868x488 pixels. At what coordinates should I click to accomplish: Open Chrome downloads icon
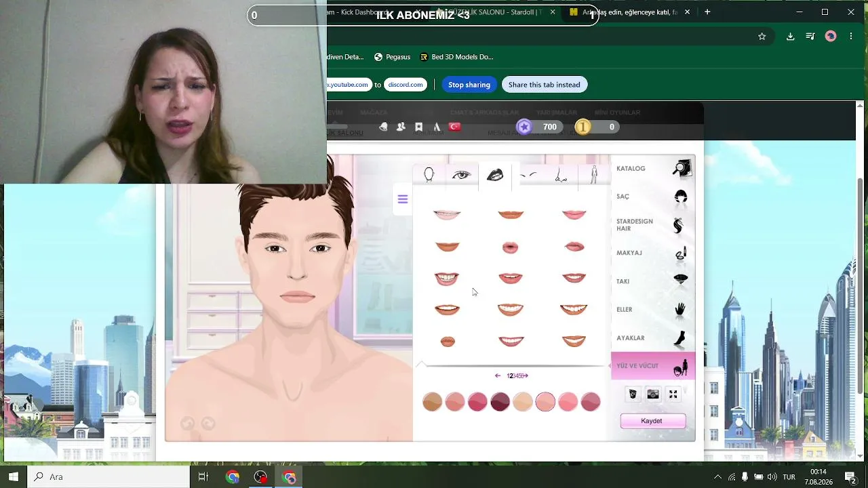790,37
